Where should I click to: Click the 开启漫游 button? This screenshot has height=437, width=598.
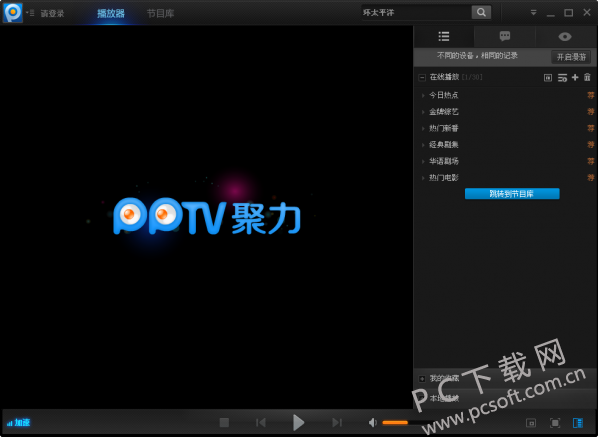571,57
